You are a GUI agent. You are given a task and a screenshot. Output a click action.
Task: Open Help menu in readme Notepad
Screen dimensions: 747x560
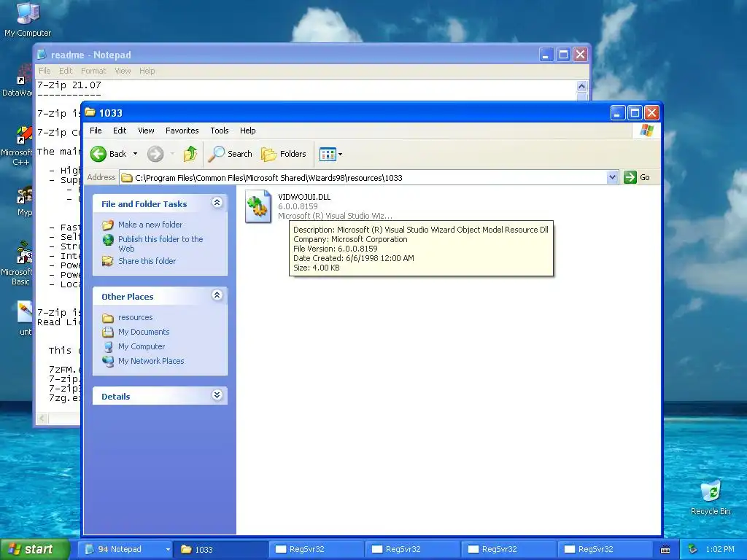(x=147, y=71)
